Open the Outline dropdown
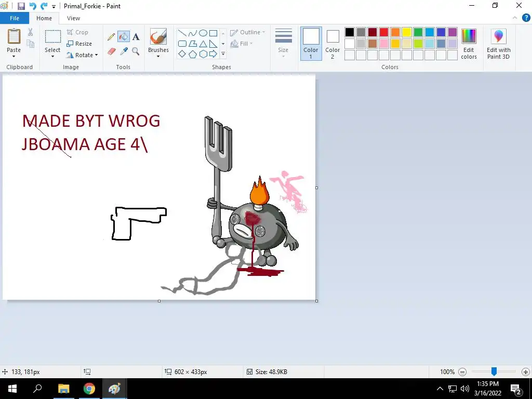The image size is (532, 399). point(247,32)
